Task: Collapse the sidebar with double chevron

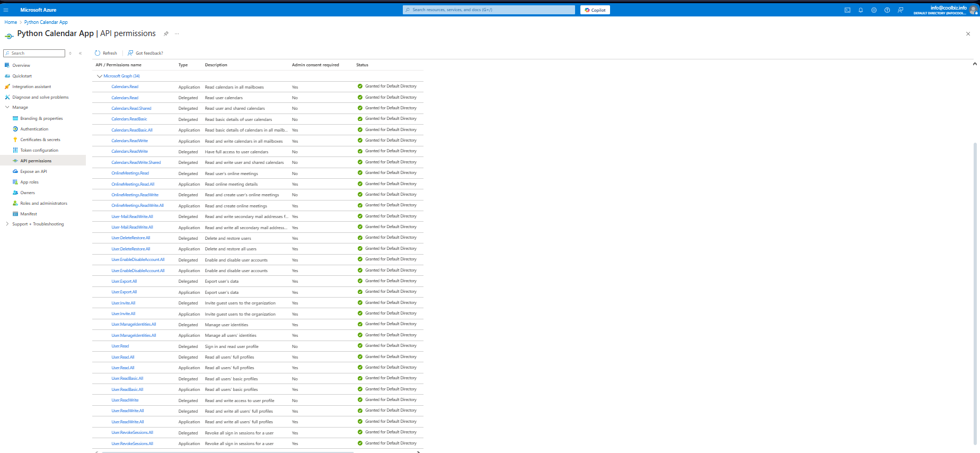Action: [80, 53]
